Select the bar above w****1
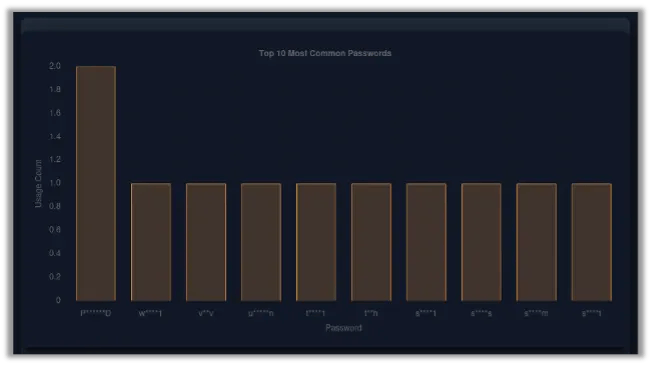This screenshot has height=366, width=652. pos(151,242)
